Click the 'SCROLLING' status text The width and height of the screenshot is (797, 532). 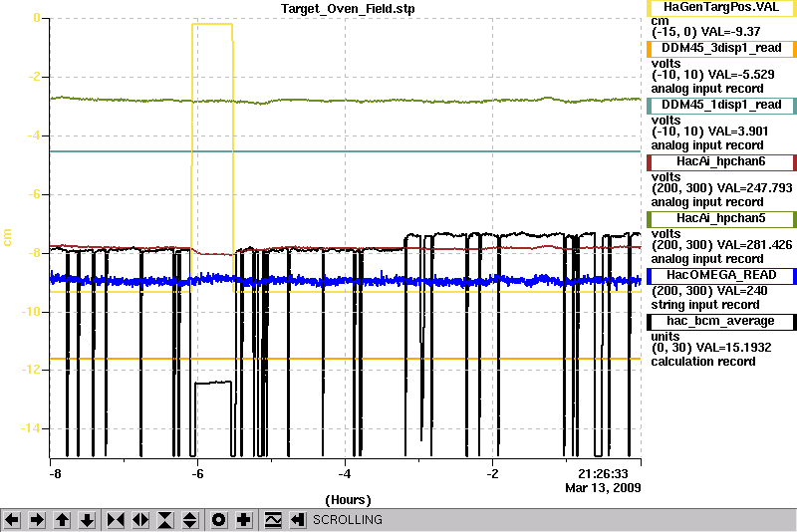click(348, 520)
